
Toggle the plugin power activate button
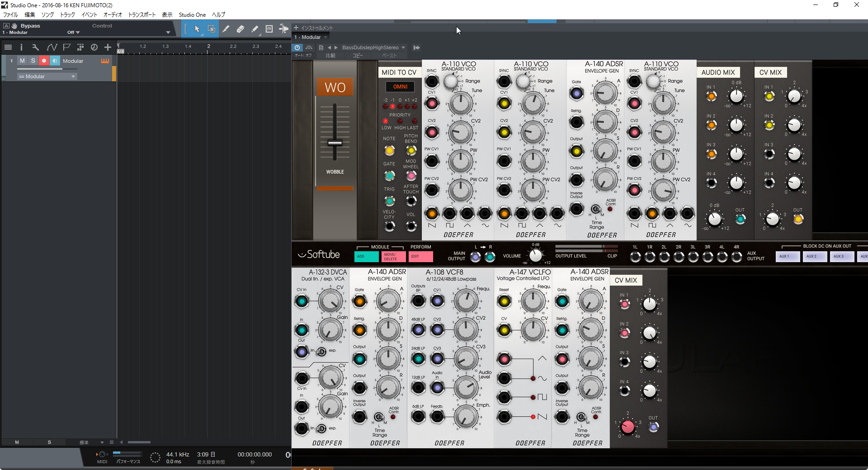297,47
